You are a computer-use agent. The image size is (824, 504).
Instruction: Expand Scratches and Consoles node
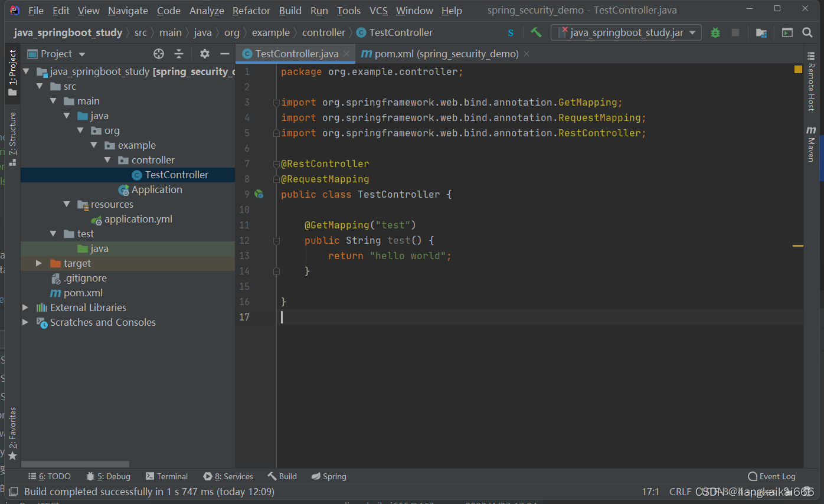(x=25, y=322)
